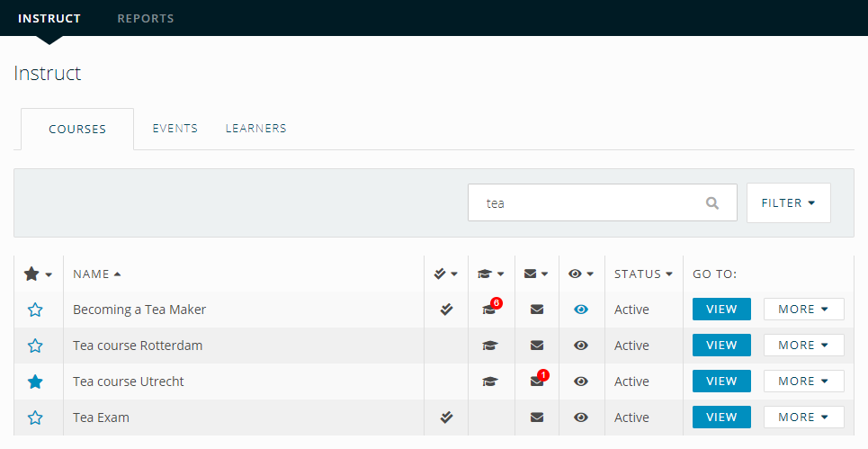Open grading icon for Tea course Rotterdam

click(x=489, y=346)
